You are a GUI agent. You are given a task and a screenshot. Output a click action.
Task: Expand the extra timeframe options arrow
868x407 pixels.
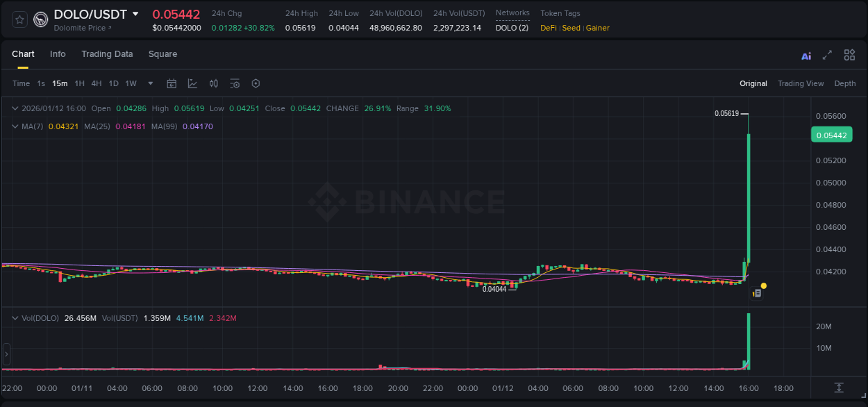pyautogui.click(x=149, y=83)
